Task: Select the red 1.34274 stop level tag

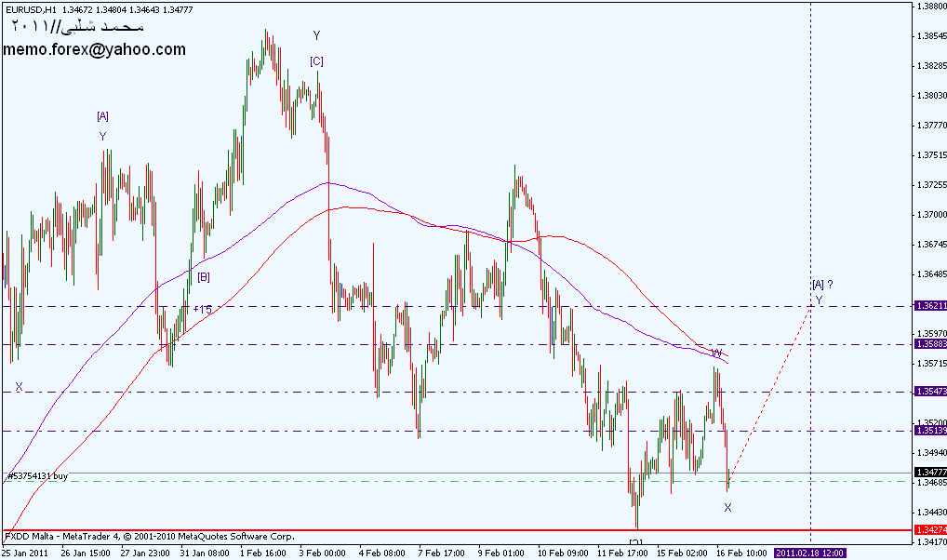Action: [x=929, y=530]
